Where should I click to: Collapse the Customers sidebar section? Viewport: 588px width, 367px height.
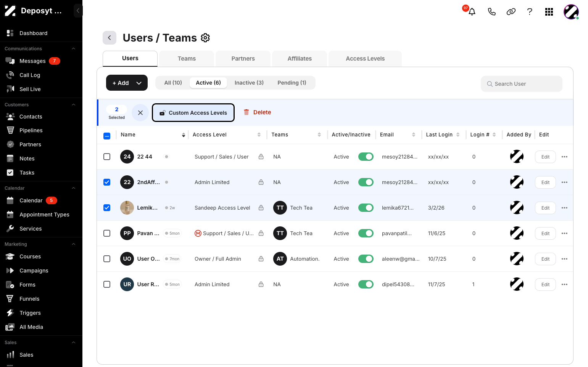point(74,105)
